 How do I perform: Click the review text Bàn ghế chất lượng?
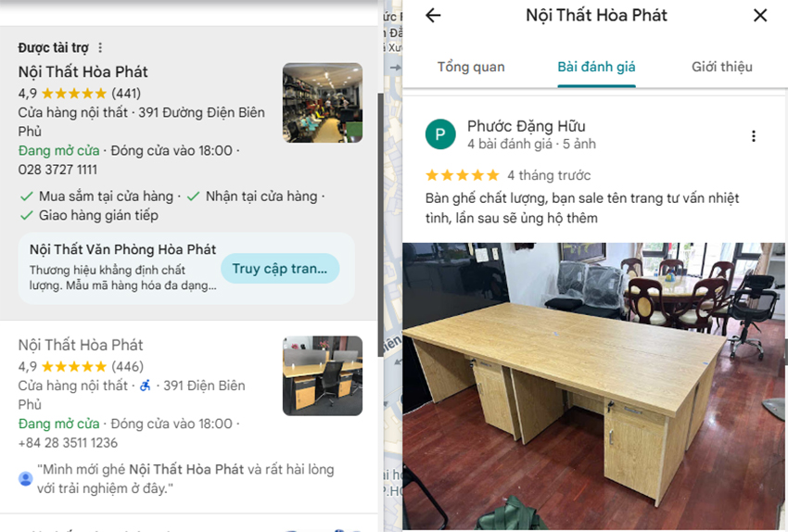pos(582,208)
